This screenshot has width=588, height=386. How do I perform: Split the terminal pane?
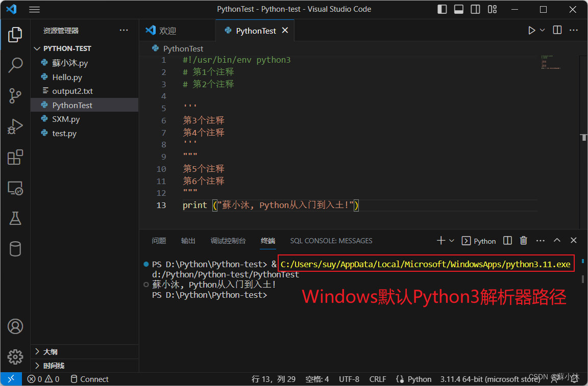tap(507, 241)
